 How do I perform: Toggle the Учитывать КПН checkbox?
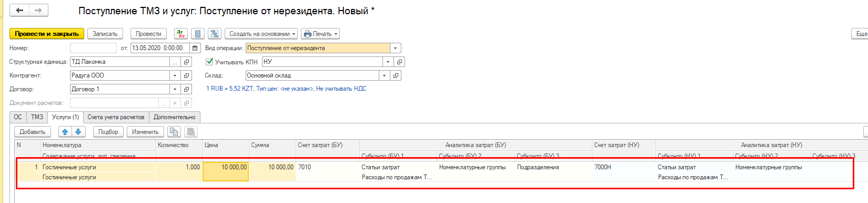click(x=209, y=62)
